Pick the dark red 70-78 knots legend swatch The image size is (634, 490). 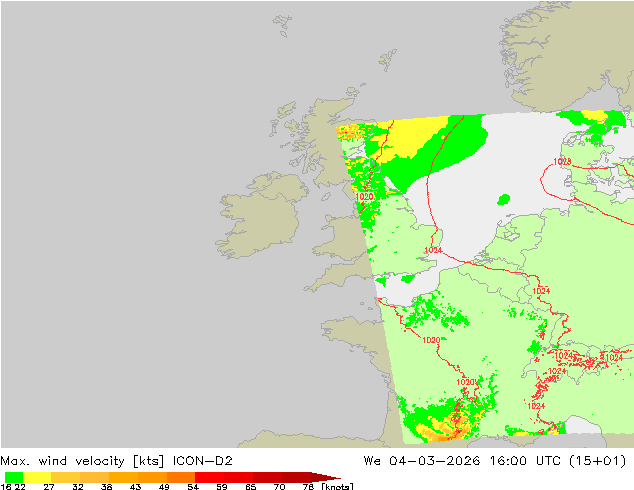coord(296,477)
